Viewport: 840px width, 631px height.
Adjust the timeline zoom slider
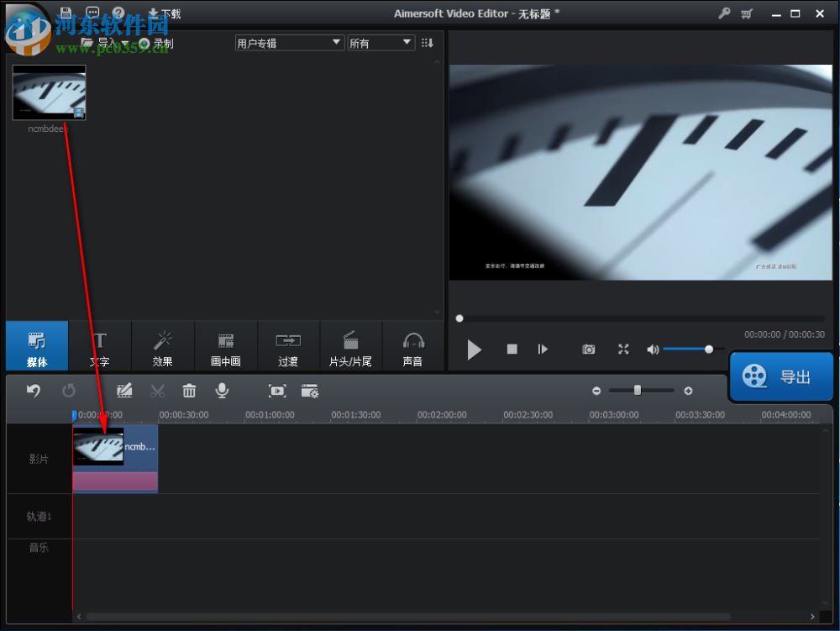point(639,390)
